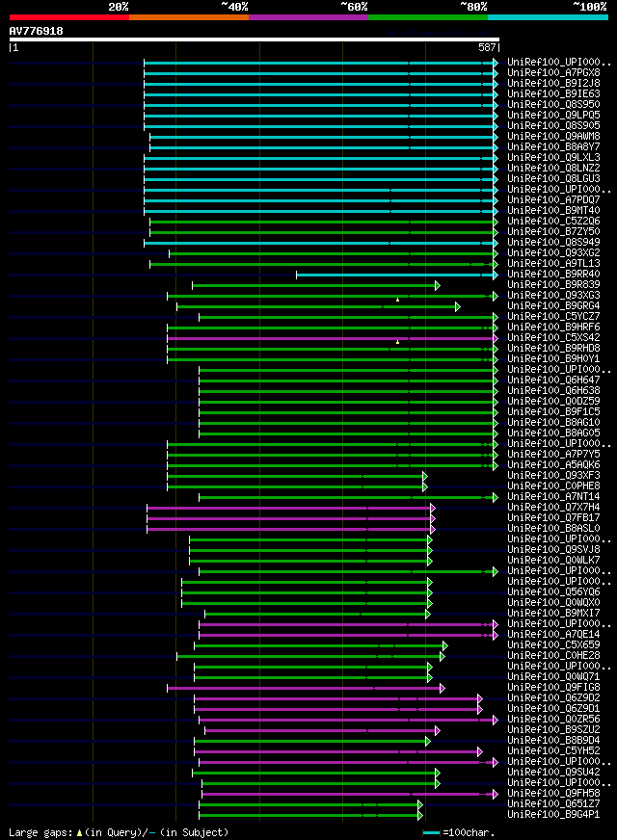Select hit label UniRef100_Q93XF3
The height and width of the screenshot is (840, 617).
(x=553, y=475)
